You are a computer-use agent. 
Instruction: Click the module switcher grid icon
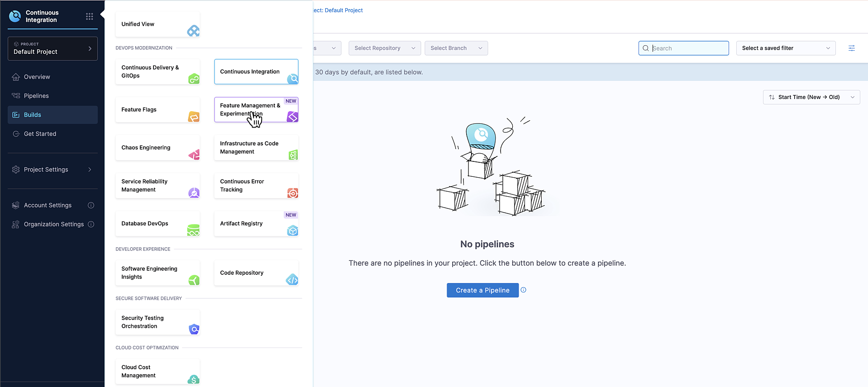coord(90,16)
